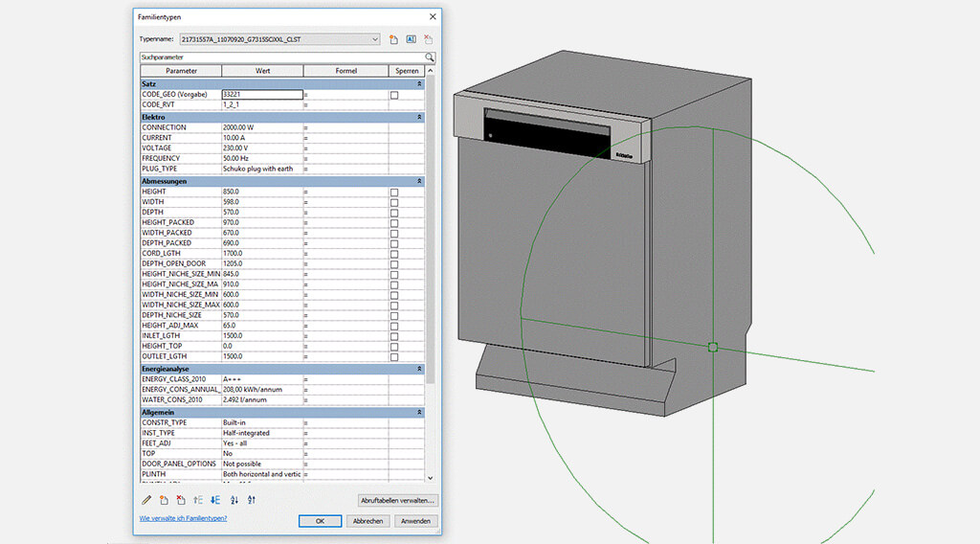Move parameter down with the blue arrow icon

[215, 500]
